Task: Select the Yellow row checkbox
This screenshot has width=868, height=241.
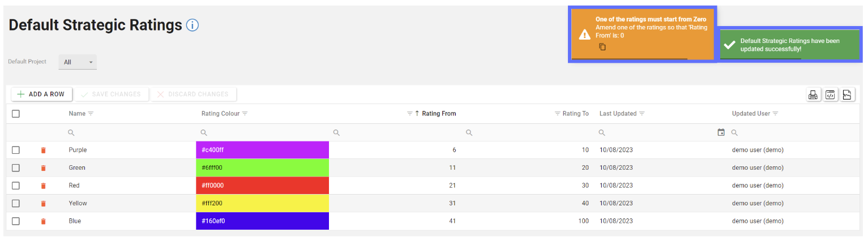Action: (16, 203)
